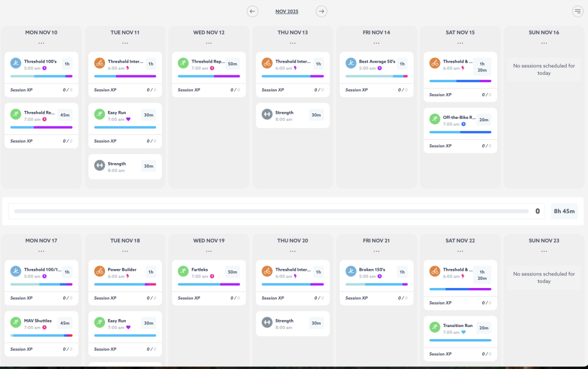
Task: Click the 20m duration badge on Transition Run
Action: point(483,328)
